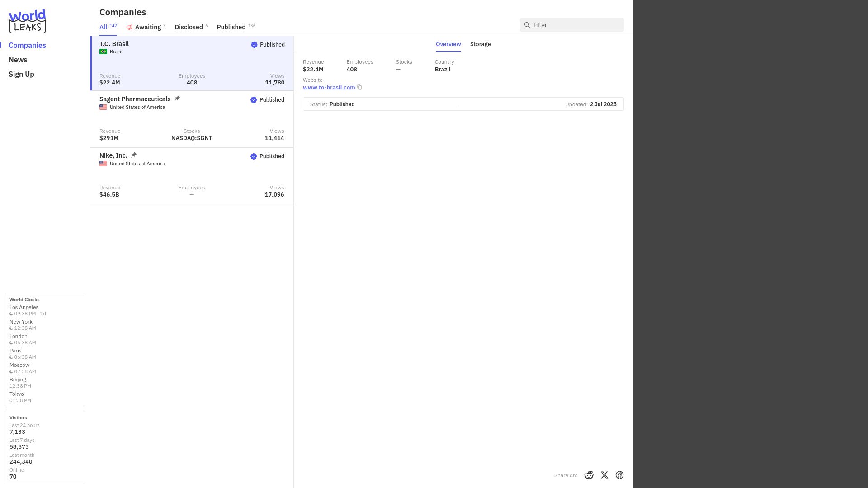This screenshot has height=488, width=868.
Task: Share on X
Action: [604, 475]
